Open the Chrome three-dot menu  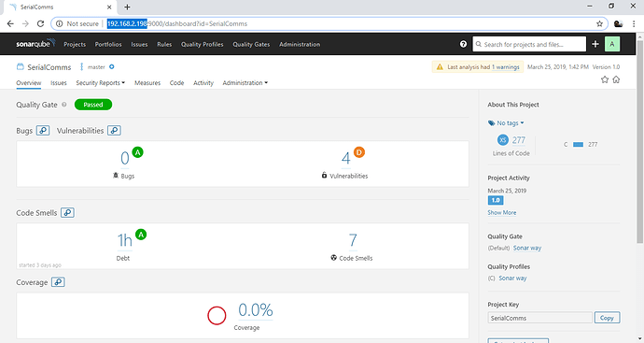coord(634,23)
